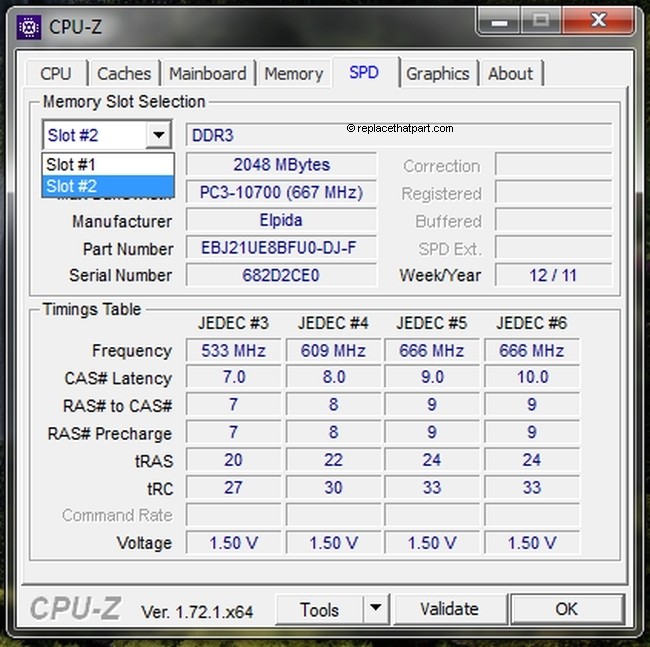650x647 pixels.
Task: Click the JEDEC #3 frequency 533 MHz
Action: [233, 351]
